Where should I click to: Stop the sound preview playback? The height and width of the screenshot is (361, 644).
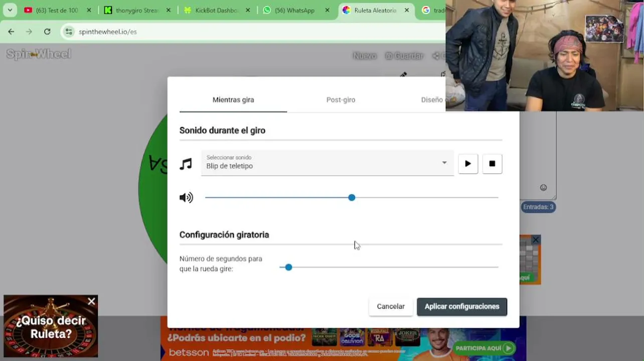click(492, 163)
